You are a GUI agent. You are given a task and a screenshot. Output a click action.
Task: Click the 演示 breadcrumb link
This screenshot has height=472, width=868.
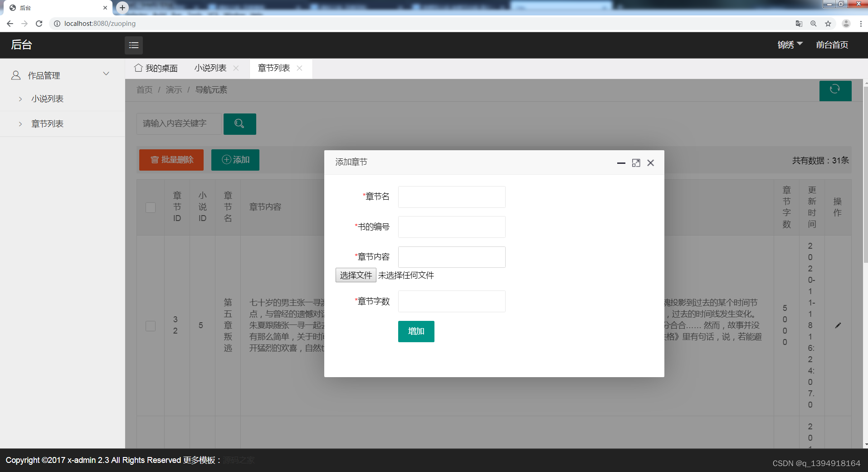coord(174,90)
